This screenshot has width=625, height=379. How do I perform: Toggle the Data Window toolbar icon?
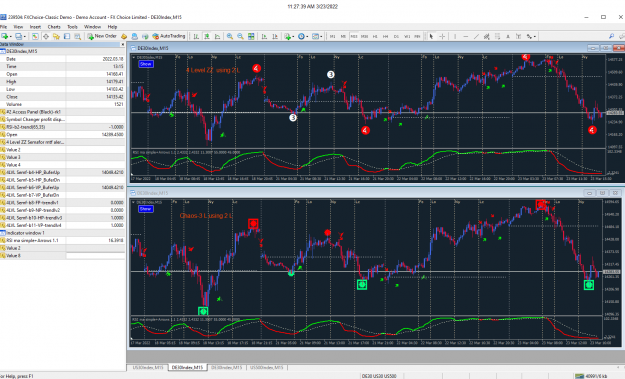[x=46, y=36]
